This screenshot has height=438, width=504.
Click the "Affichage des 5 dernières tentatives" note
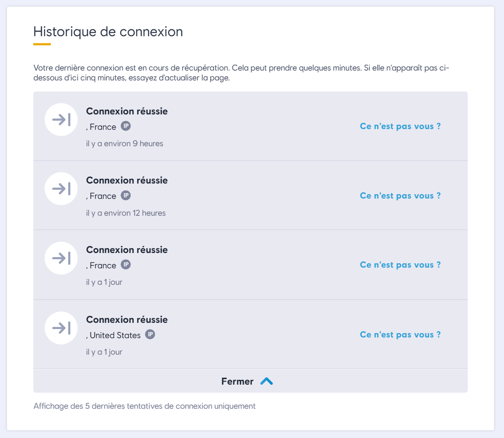(144, 406)
